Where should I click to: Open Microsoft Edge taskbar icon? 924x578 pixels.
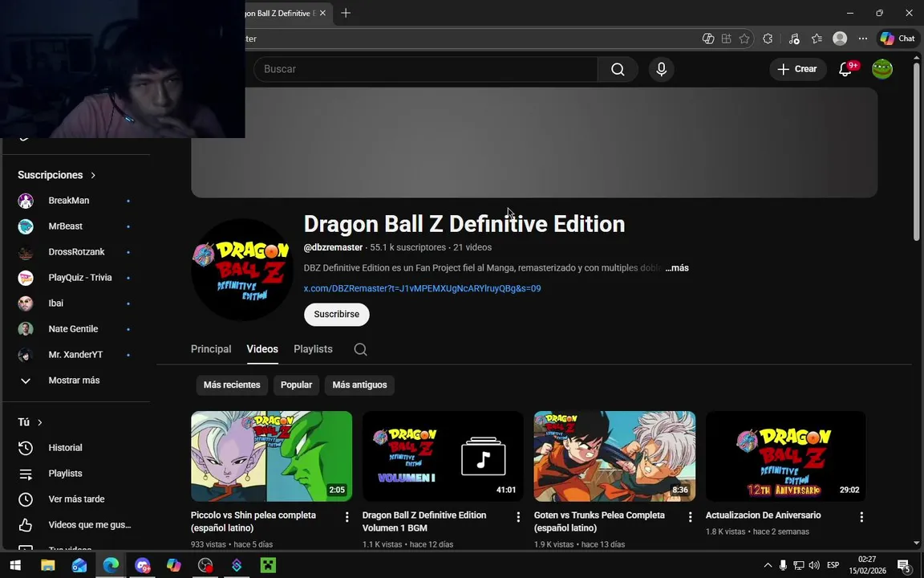coord(111,565)
